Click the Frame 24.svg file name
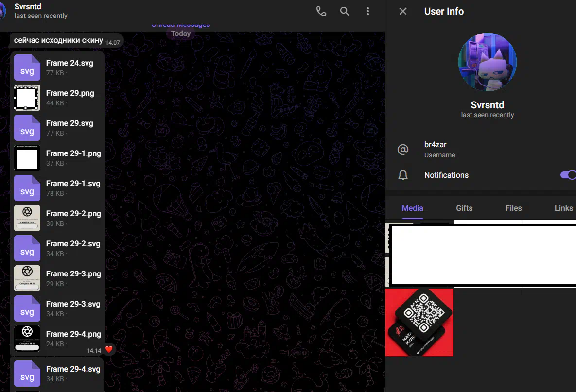 coord(70,63)
